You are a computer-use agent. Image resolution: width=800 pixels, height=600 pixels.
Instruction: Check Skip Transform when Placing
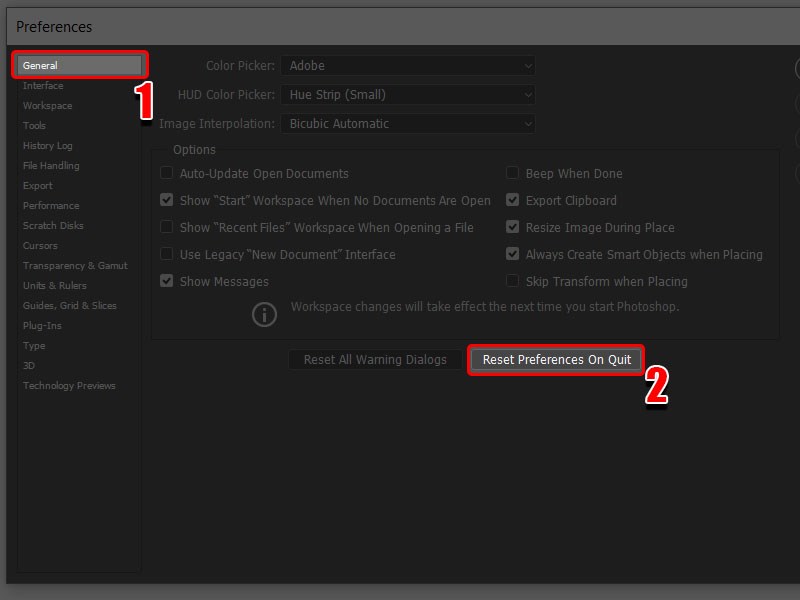tap(513, 281)
